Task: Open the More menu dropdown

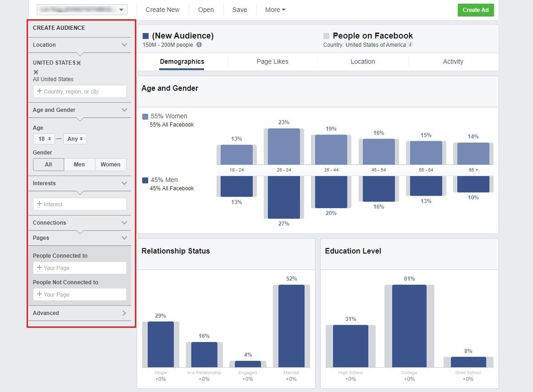Action: click(275, 10)
